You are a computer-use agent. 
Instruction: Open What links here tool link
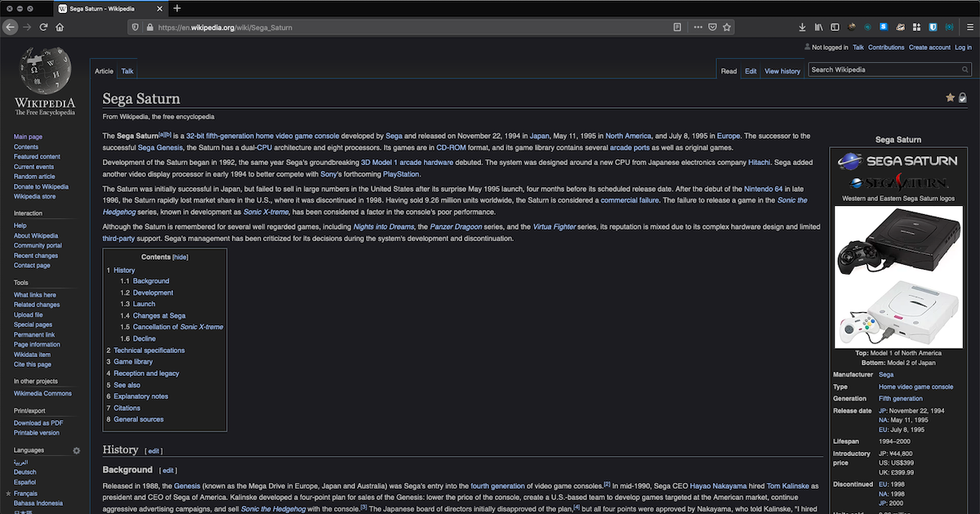[x=35, y=295]
